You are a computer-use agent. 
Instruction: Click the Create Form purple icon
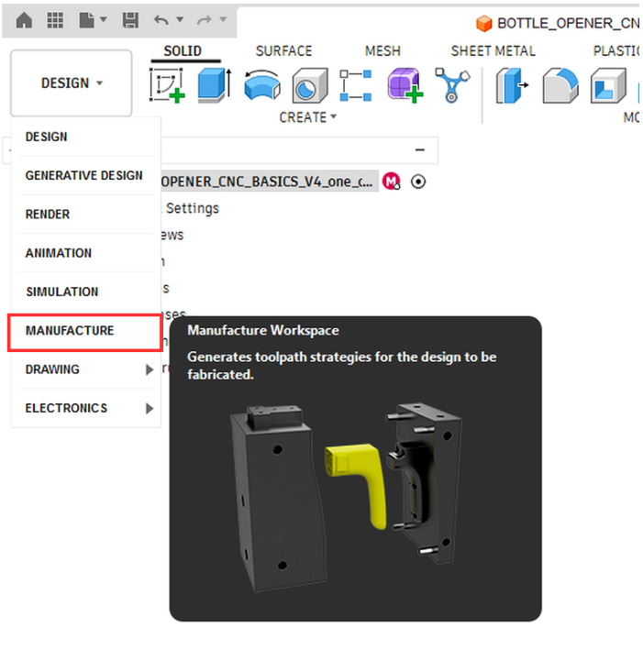pyautogui.click(x=405, y=85)
